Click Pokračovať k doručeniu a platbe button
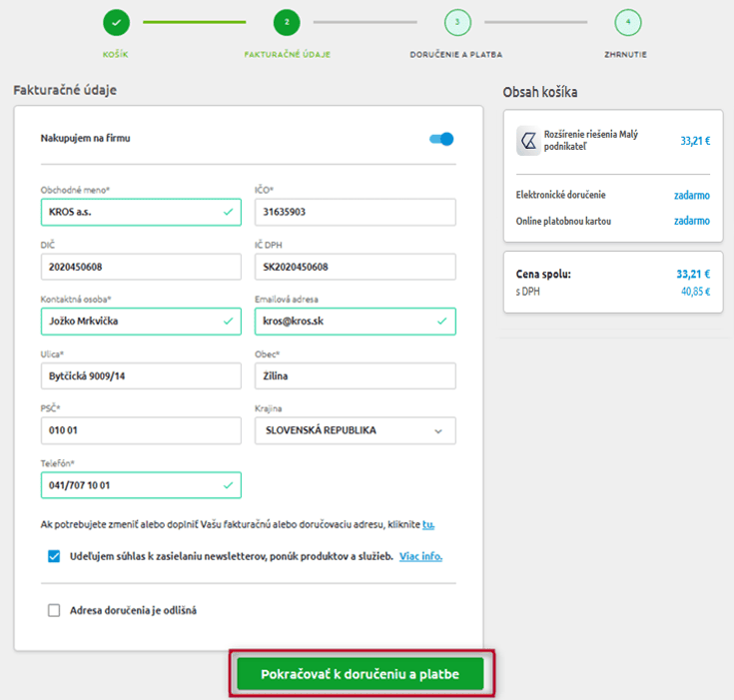 360,674
